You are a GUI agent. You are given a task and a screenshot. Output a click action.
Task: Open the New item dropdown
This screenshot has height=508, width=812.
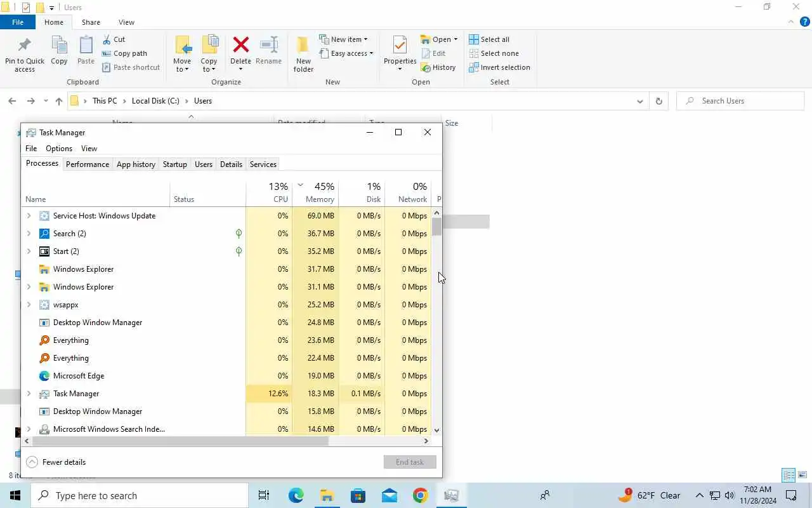pos(343,39)
